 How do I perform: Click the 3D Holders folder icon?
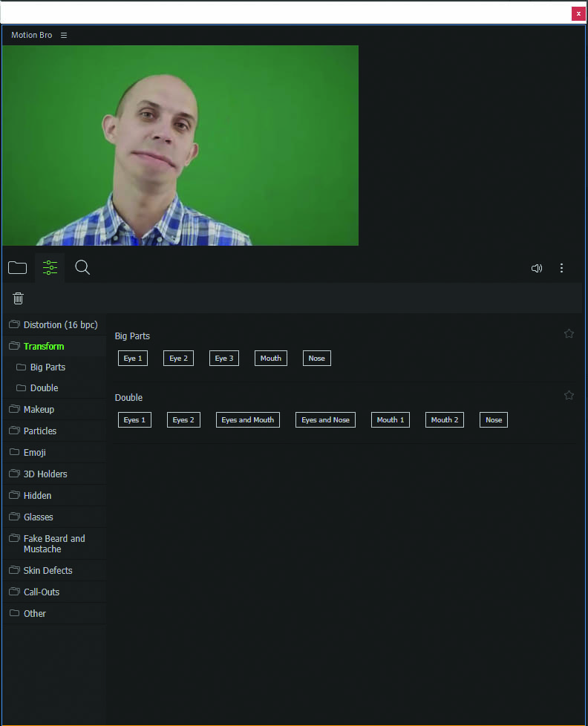(x=14, y=473)
